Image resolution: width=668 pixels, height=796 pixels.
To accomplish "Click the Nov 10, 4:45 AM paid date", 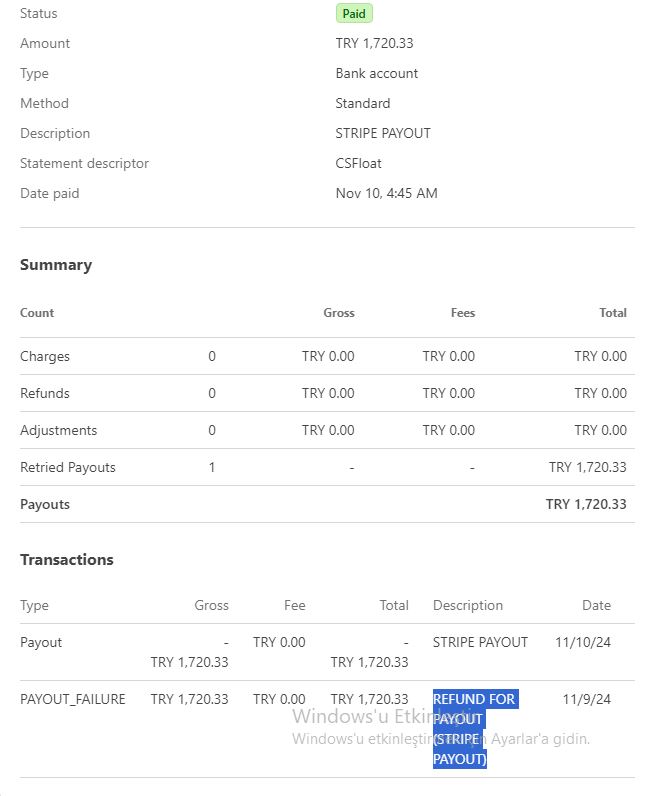I will (386, 193).
